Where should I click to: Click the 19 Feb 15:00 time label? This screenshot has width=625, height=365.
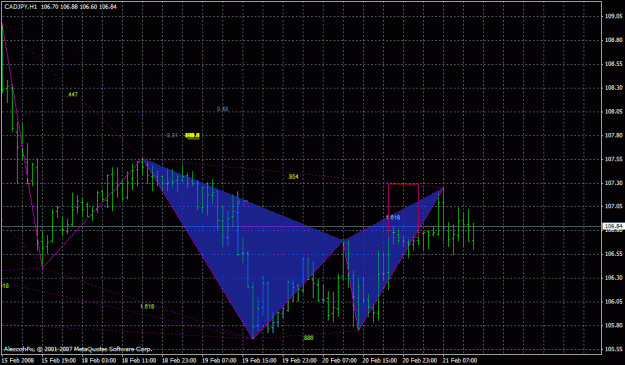(259, 361)
